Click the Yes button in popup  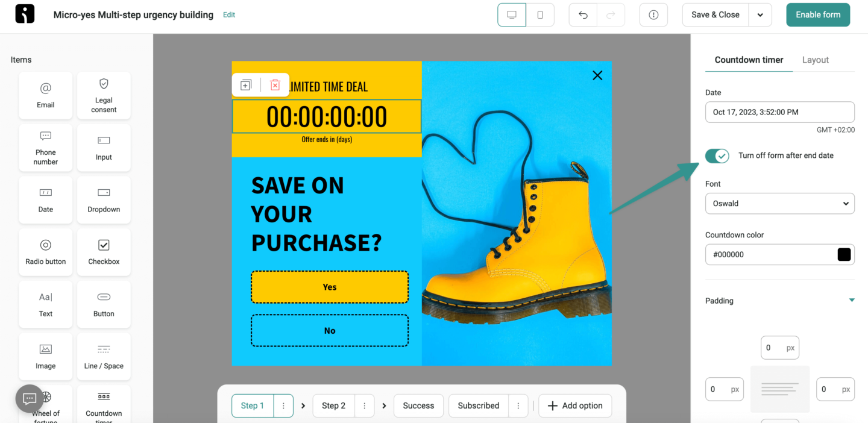[330, 287]
